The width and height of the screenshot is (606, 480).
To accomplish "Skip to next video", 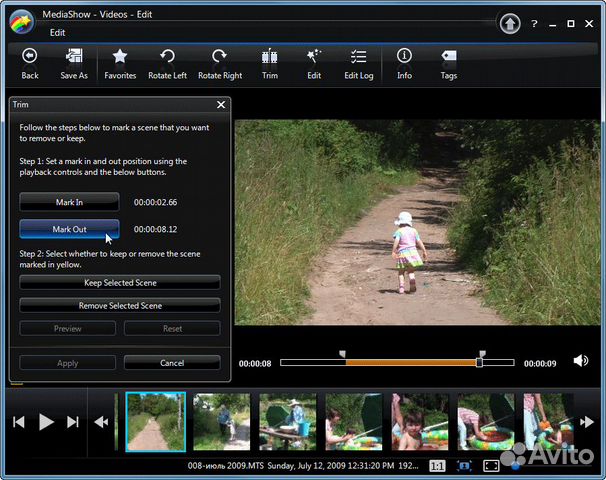I will 73,422.
